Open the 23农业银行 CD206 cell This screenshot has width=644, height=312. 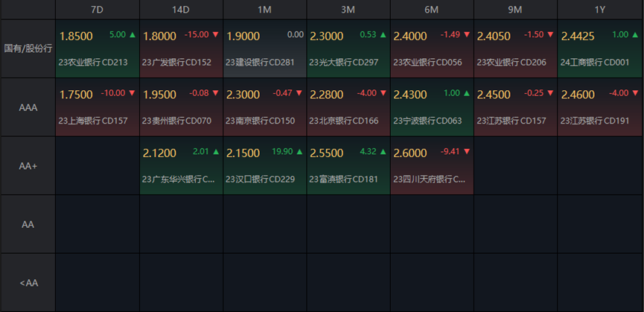click(515, 48)
